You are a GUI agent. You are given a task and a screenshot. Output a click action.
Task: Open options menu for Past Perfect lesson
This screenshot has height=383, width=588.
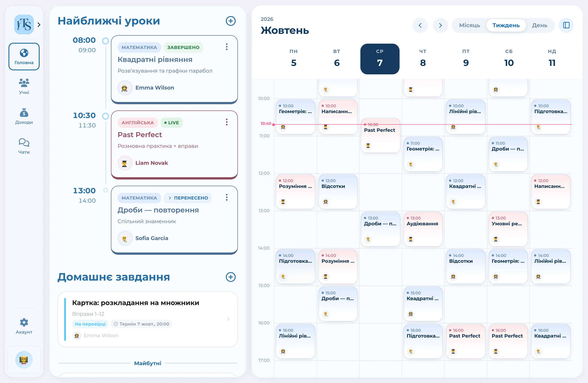tap(227, 122)
